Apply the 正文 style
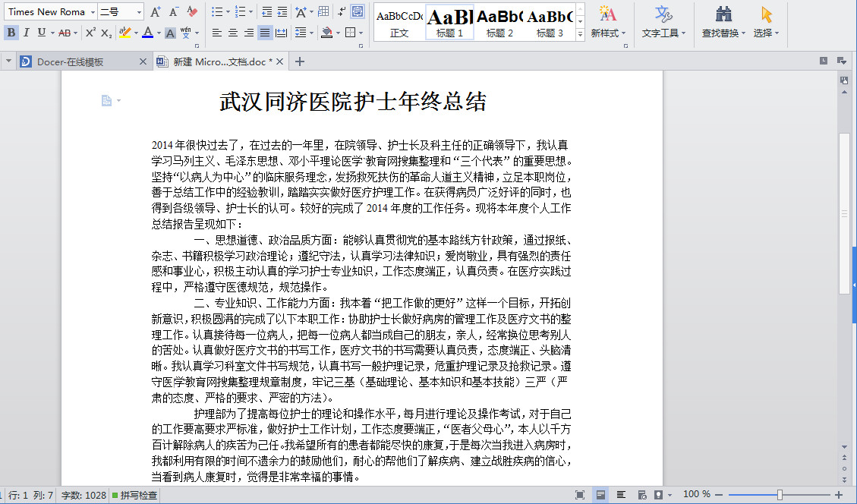 (399, 22)
